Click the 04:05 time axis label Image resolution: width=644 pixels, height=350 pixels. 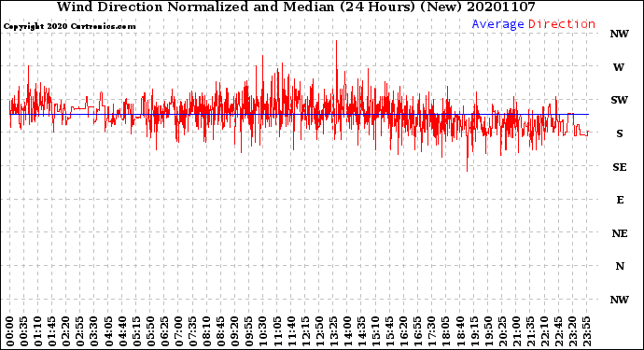pyautogui.click(x=108, y=331)
